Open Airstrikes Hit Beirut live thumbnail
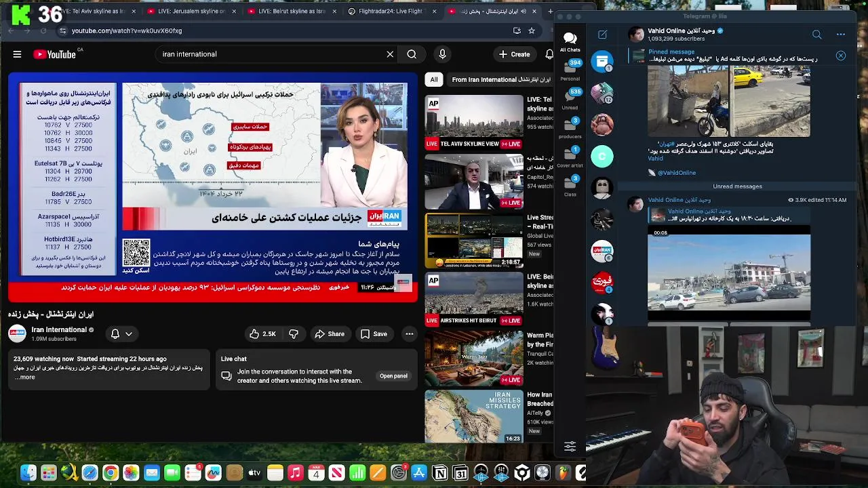 pos(474,299)
